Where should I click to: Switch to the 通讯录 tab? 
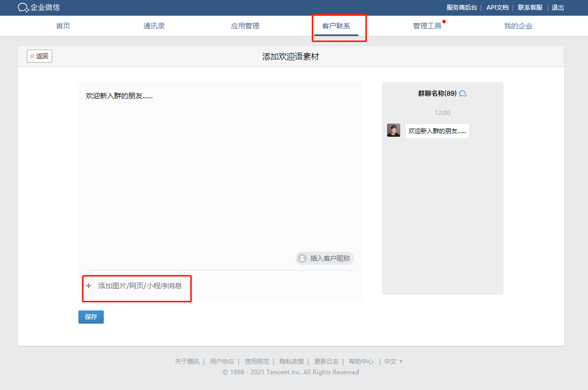click(x=154, y=26)
